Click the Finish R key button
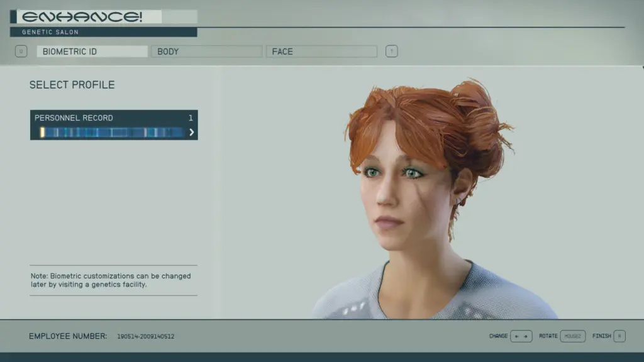Viewport: 644px width, 362px height. [x=619, y=336]
